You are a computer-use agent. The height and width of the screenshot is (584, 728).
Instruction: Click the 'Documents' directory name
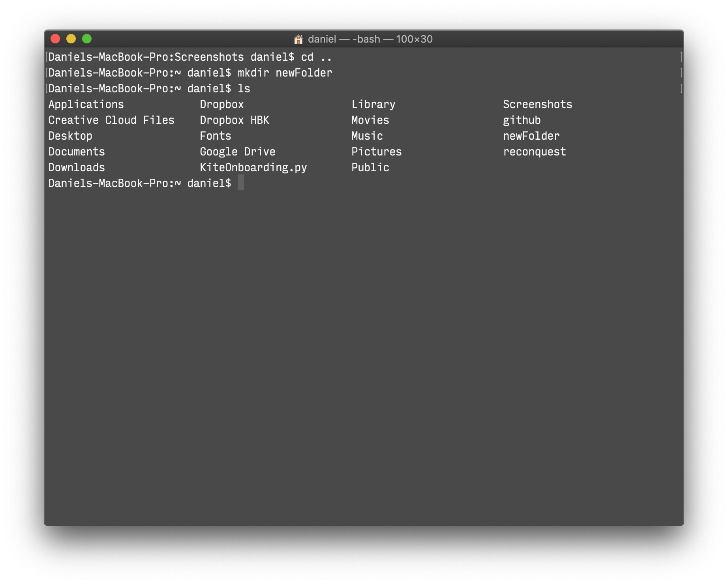(x=77, y=152)
